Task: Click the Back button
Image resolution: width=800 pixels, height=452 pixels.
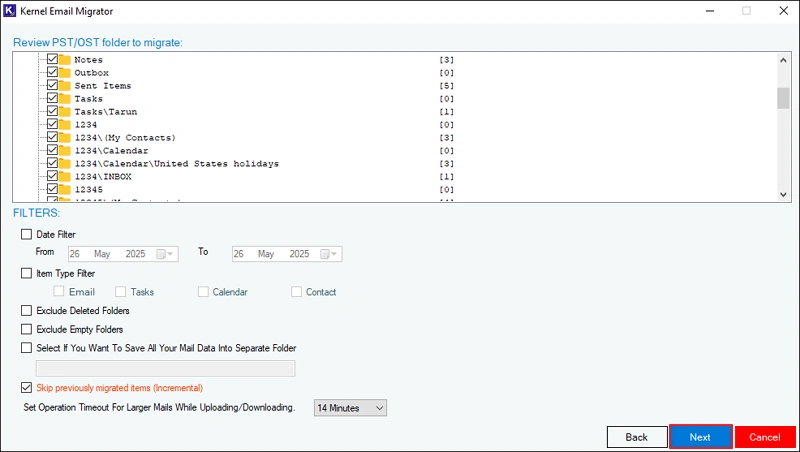Action: [637, 437]
